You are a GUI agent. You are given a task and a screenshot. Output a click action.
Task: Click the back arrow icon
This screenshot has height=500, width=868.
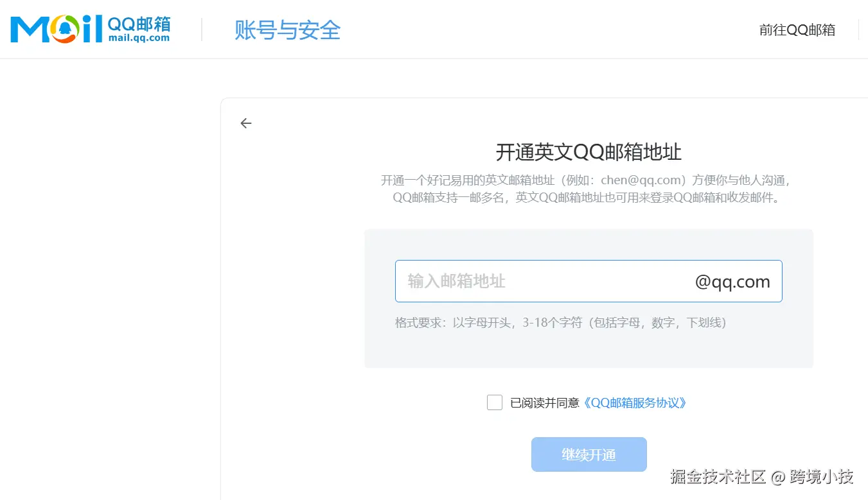pos(246,123)
